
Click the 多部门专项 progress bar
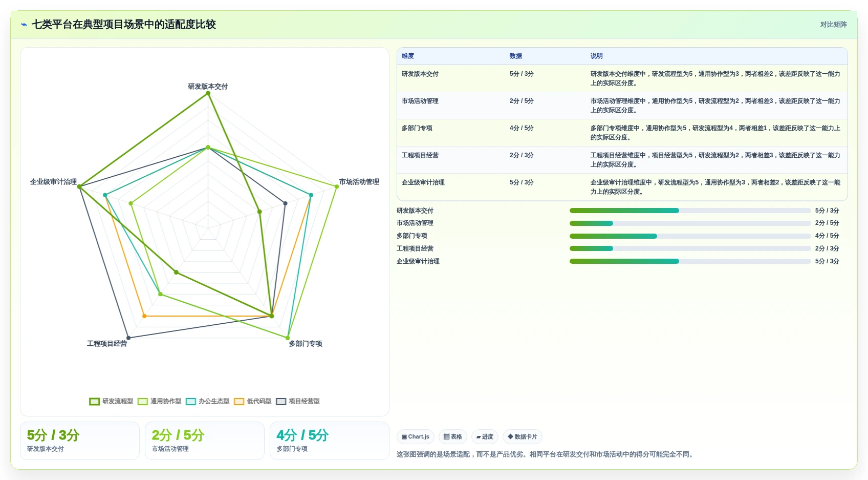point(690,236)
